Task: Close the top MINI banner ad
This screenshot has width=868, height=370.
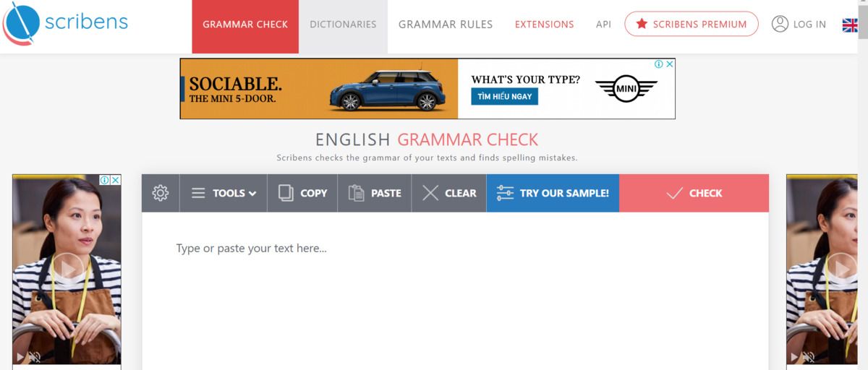Action: (x=670, y=64)
